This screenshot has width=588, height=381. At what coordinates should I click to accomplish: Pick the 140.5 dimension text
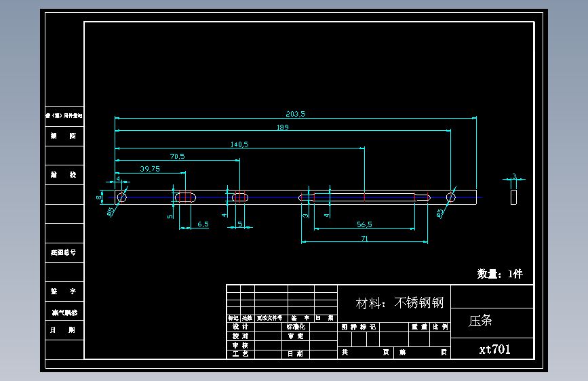(239, 144)
